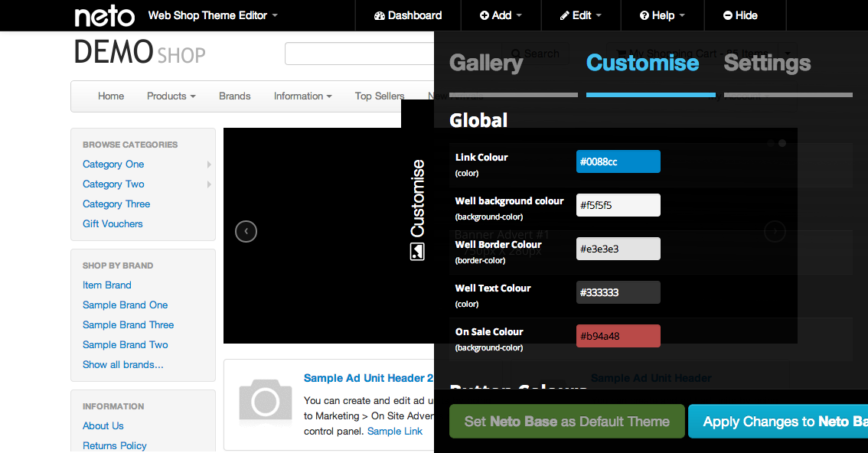Screen dimensions: 868x453
Task: Open the Category Three link
Action: coord(116,204)
